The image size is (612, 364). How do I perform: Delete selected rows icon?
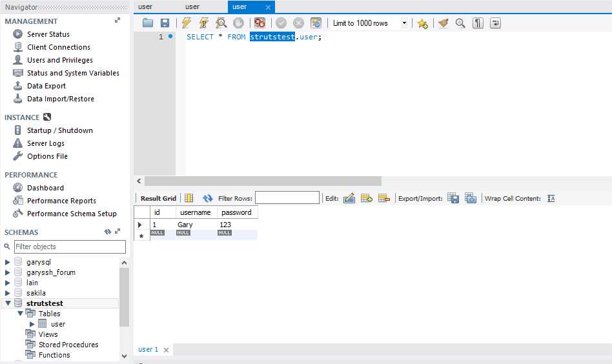coord(383,198)
